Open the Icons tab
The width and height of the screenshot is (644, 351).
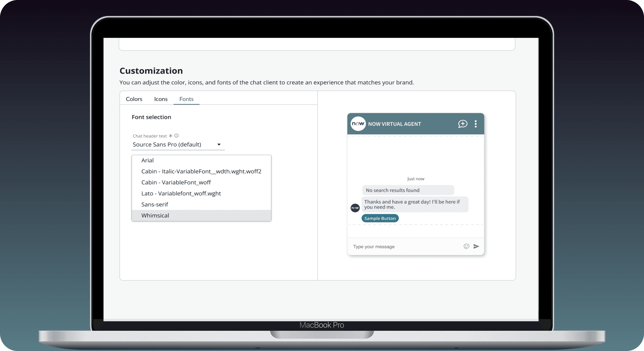(161, 99)
